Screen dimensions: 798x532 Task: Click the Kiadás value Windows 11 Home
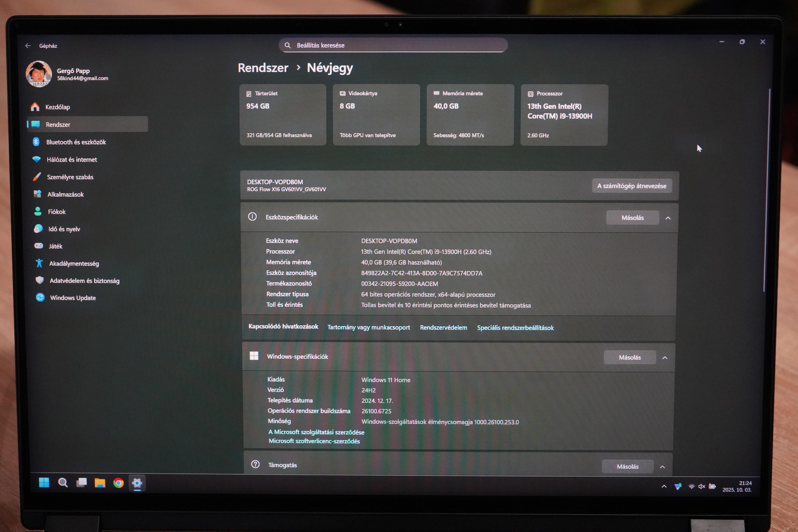386,380
